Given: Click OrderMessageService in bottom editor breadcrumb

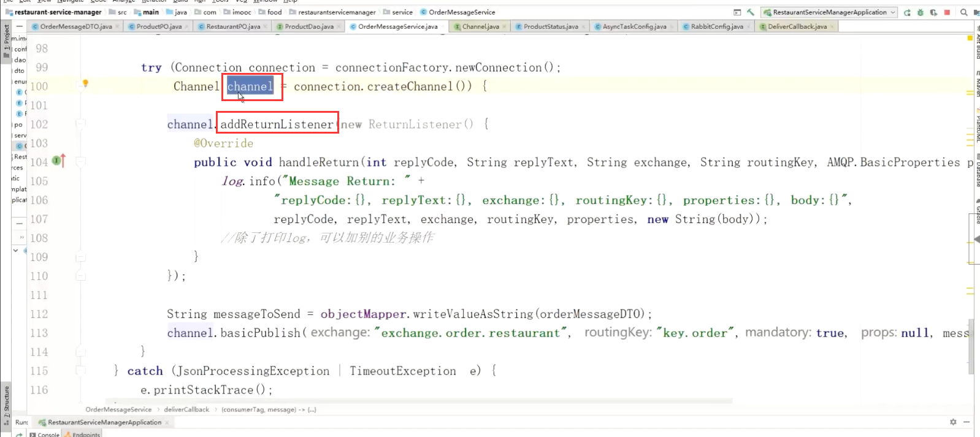Looking at the screenshot, I should tap(118, 409).
